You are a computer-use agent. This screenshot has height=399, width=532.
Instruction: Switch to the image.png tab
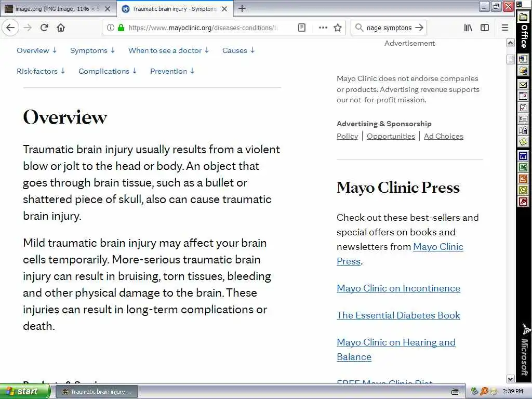coord(58,9)
